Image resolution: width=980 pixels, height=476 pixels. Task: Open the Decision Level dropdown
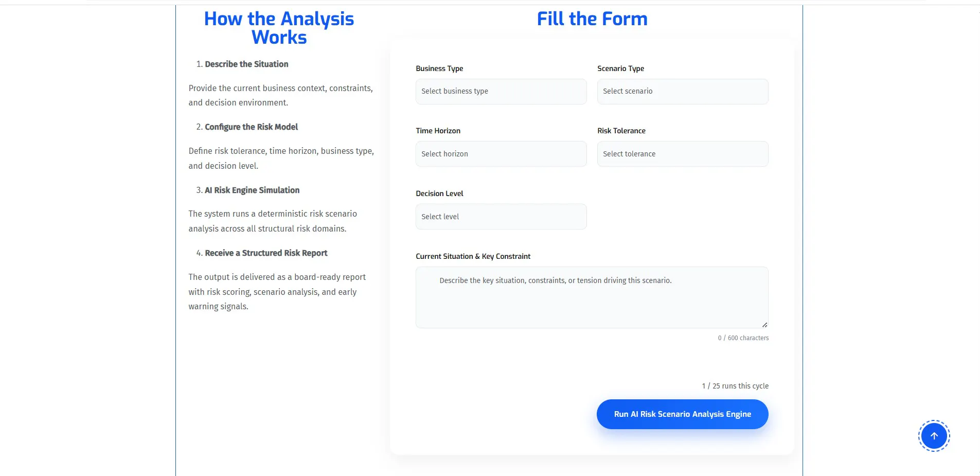[x=501, y=217]
